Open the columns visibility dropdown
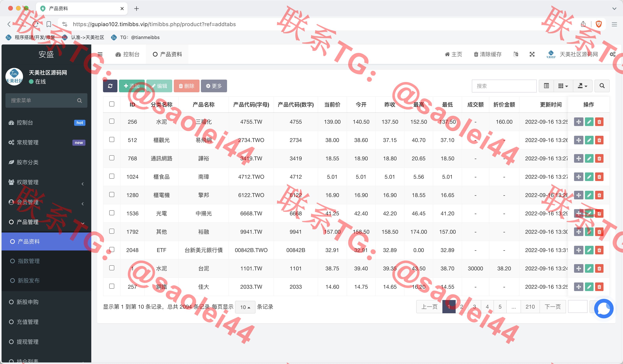 tap(563, 86)
